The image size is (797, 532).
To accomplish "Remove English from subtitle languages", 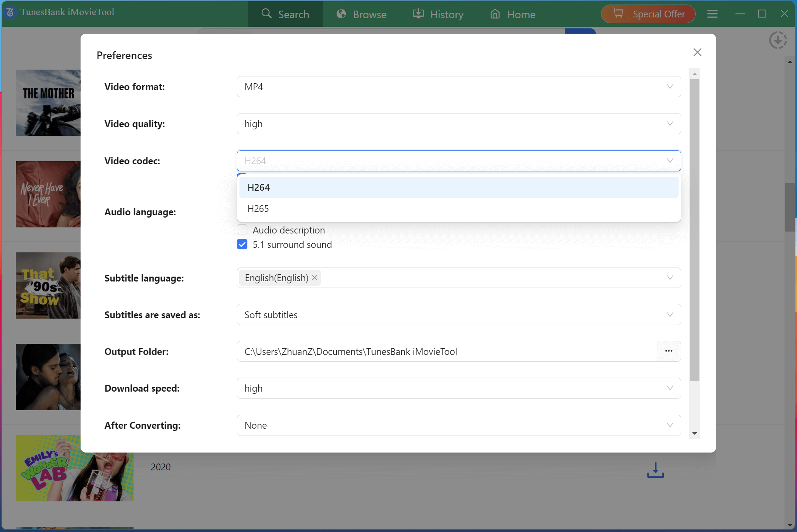I will pos(314,278).
